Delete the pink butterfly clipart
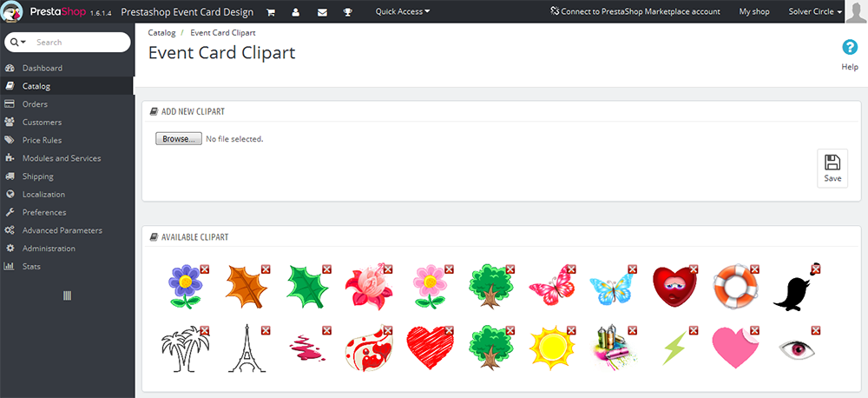This screenshot has height=398, width=868. 571,269
